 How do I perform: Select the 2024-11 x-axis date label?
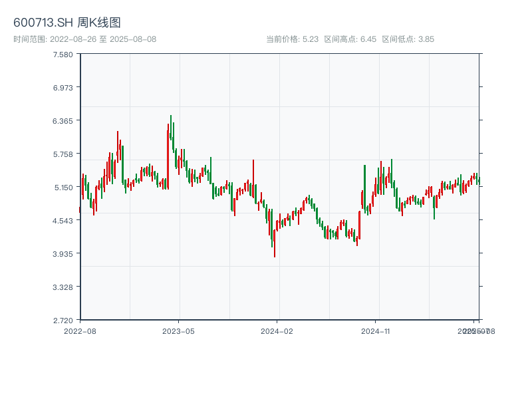tap(376, 331)
